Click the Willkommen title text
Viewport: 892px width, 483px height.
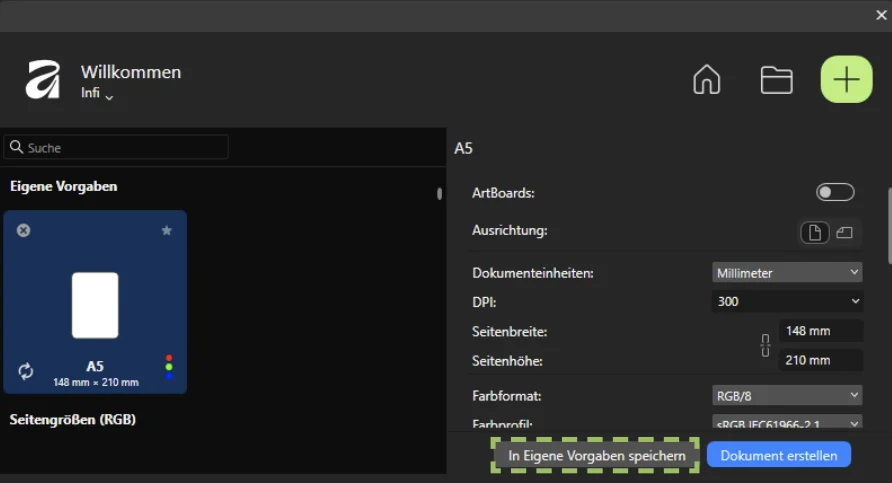(131, 72)
